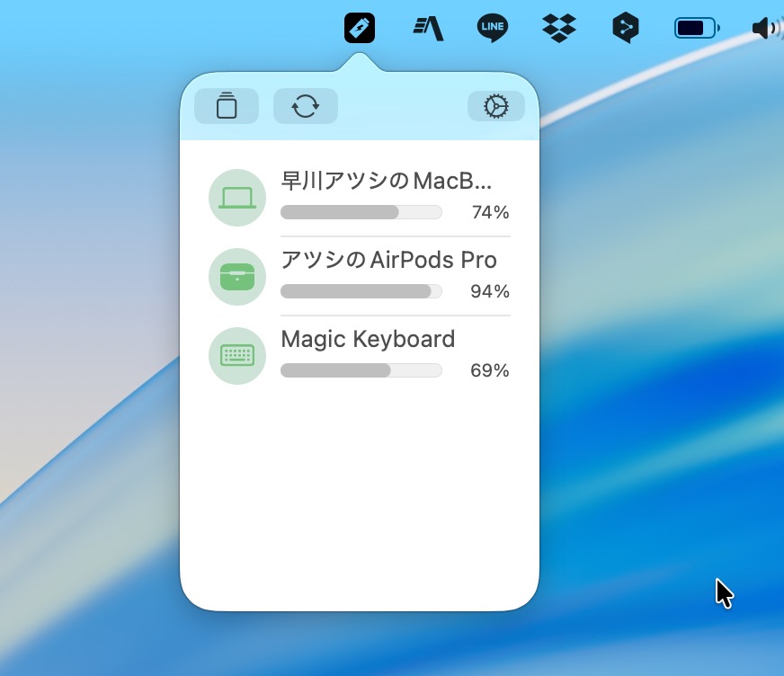The image size is (784, 676).
Task: Open Dropbox from the menu bar
Action: coord(559,28)
